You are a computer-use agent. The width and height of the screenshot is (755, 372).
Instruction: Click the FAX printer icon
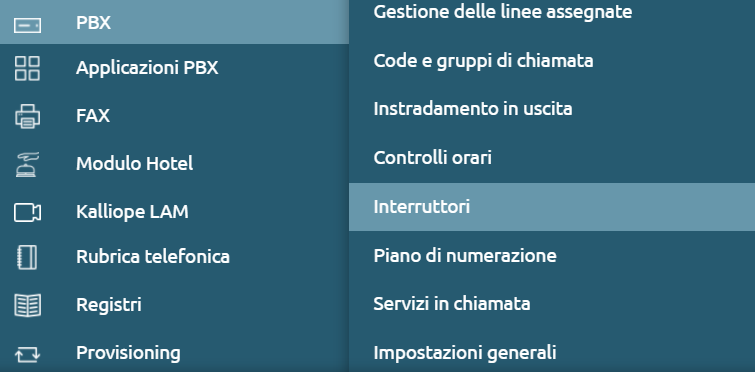tap(27, 116)
